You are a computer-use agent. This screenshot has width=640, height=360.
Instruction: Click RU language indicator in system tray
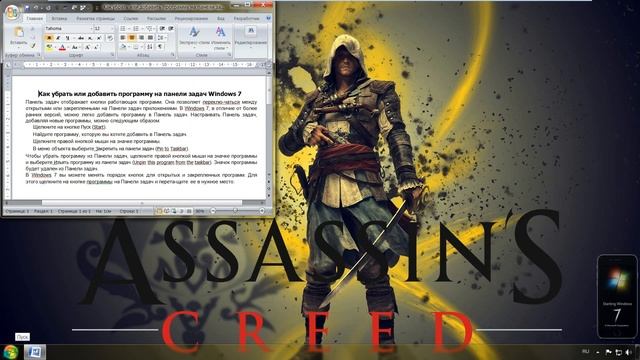[586, 352]
